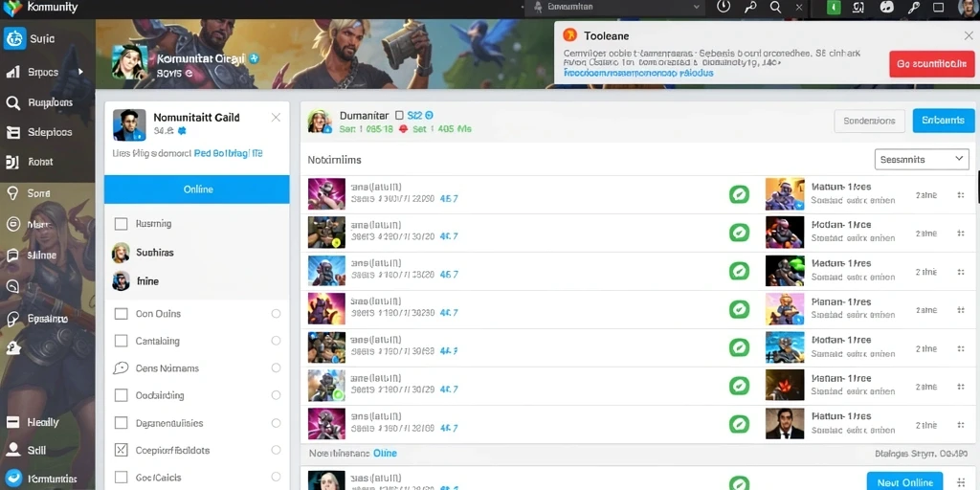Click the green square icon in top bar
Image resolution: width=980 pixels, height=490 pixels.
pyautogui.click(x=834, y=8)
